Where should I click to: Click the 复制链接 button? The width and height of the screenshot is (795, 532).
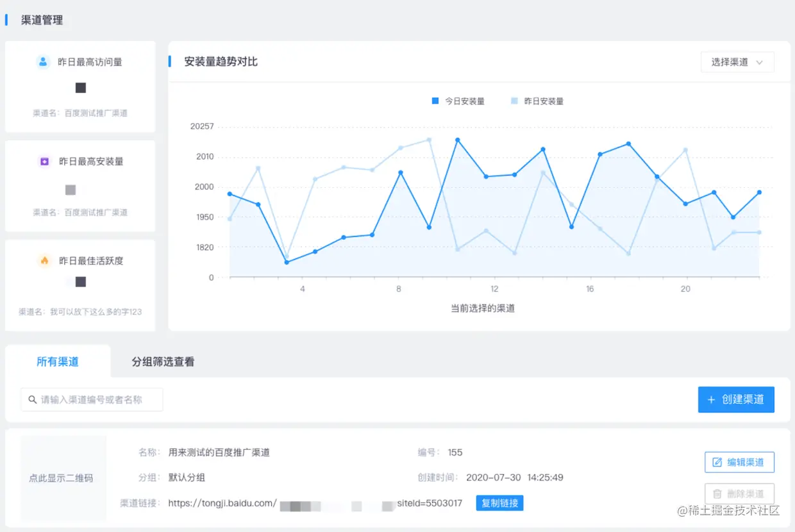tap(500, 503)
